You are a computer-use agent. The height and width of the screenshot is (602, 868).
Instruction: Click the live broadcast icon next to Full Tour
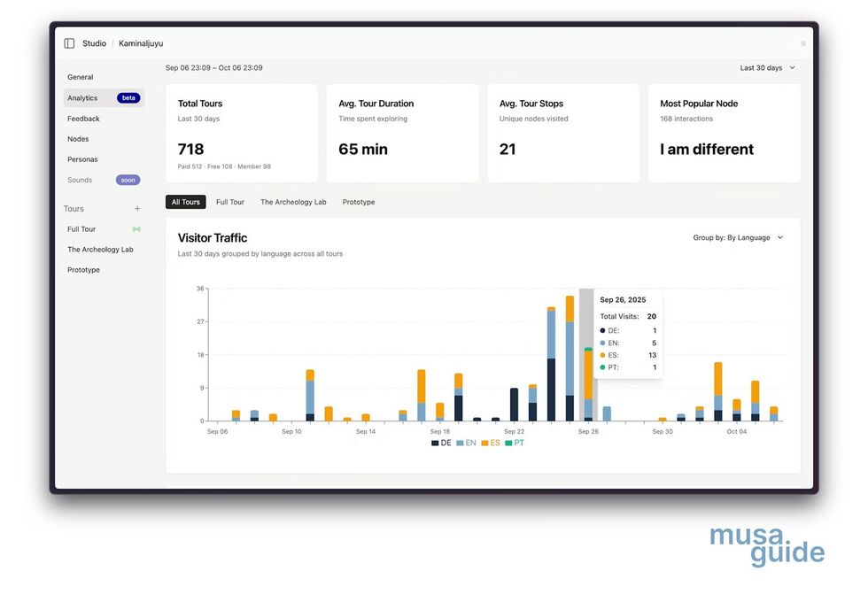136,228
